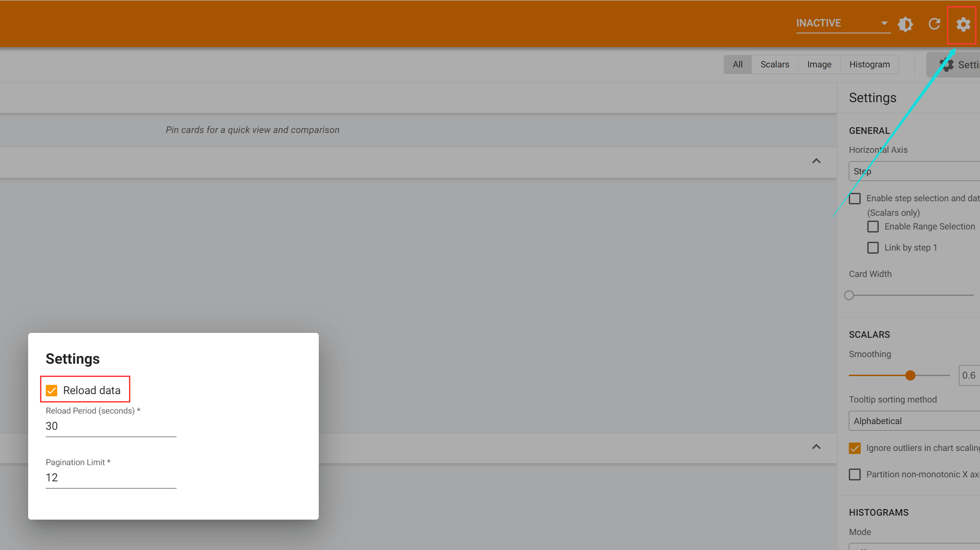Click the Reload Period seconds field
Viewport: 980px width, 550px height.
[x=111, y=426]
